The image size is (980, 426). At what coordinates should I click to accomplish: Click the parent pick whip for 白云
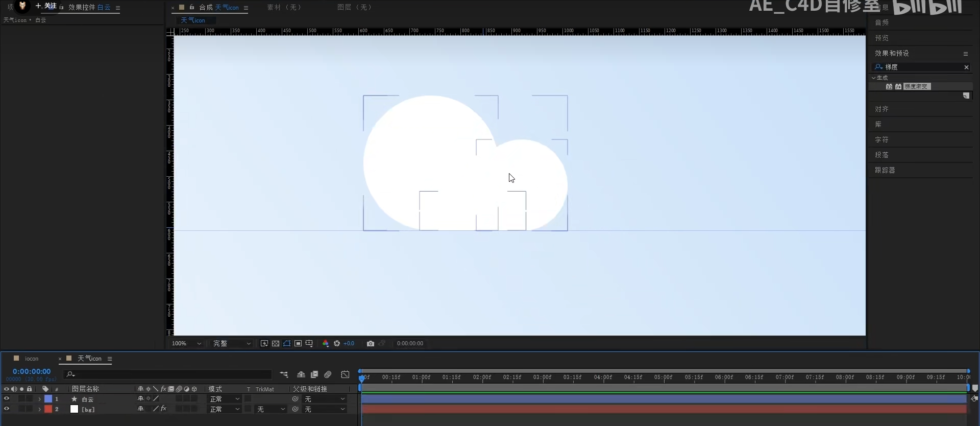click(296, 399)
